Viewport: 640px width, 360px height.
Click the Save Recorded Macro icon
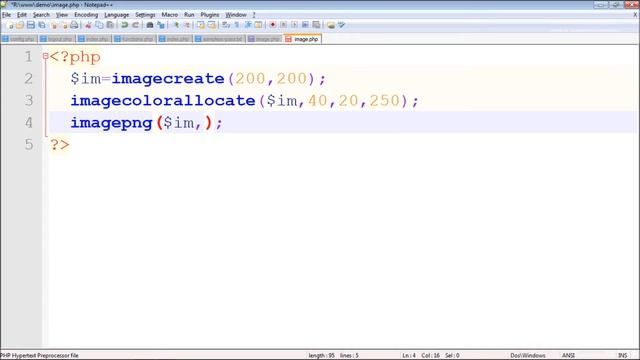tap(316, 25)
